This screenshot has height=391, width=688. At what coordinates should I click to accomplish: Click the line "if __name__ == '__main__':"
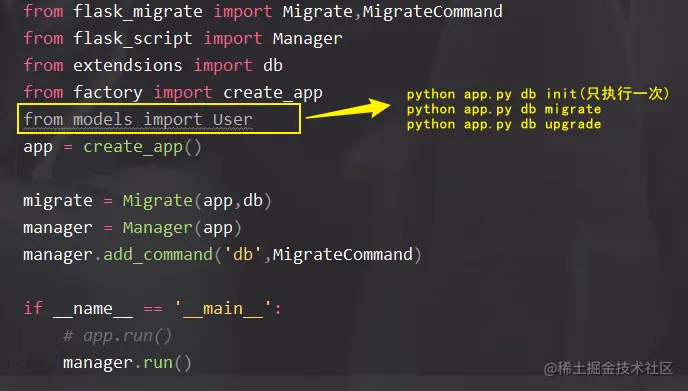tap(152, 308)
